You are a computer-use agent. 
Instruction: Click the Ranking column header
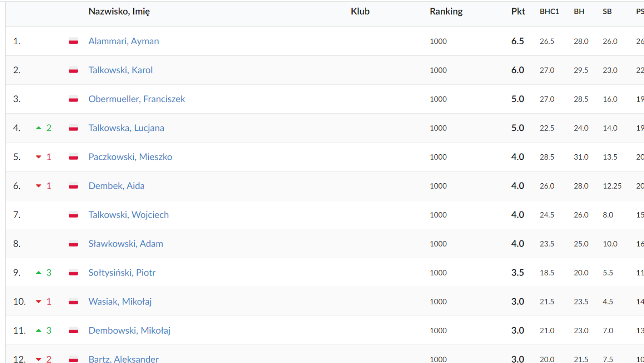pyautogui.click(x=446, y=12)
